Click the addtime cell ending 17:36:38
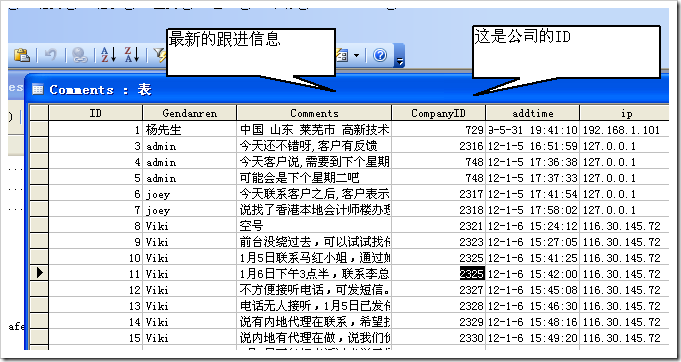 532,162
